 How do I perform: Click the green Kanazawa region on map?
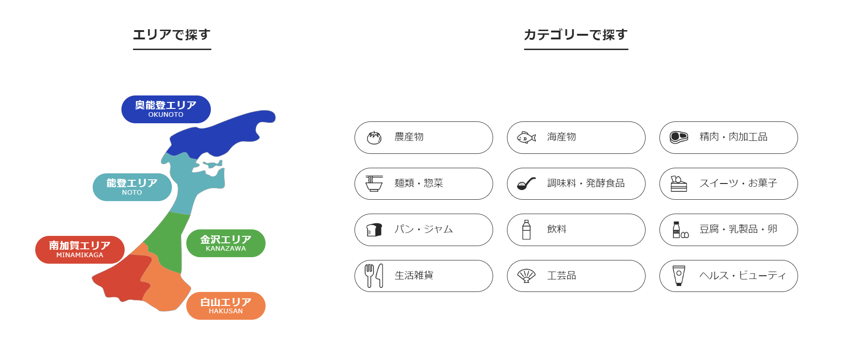[x=168, y=241]
